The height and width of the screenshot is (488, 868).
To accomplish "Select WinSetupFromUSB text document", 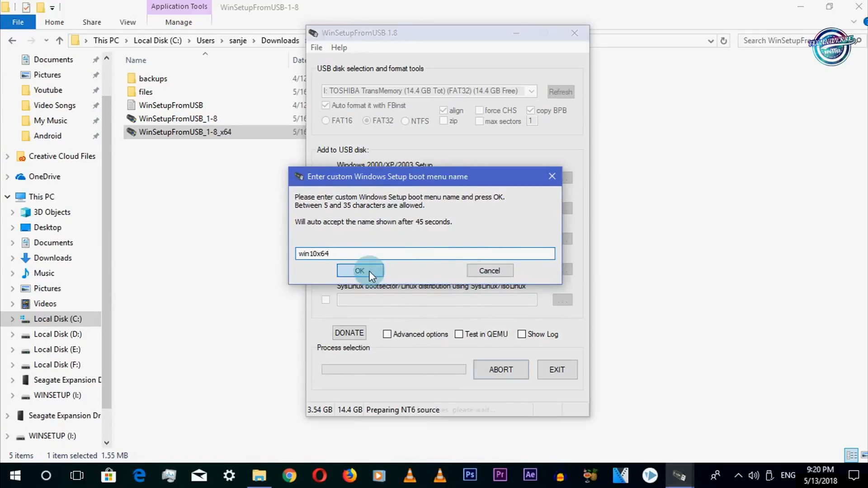I will (171, 105).
